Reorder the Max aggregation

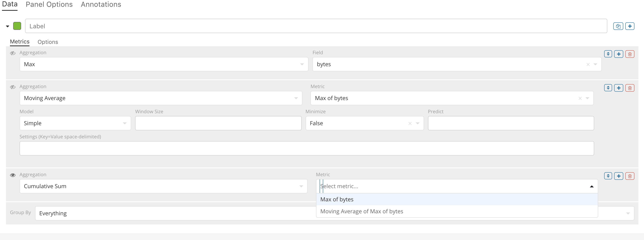coord(608,54)
